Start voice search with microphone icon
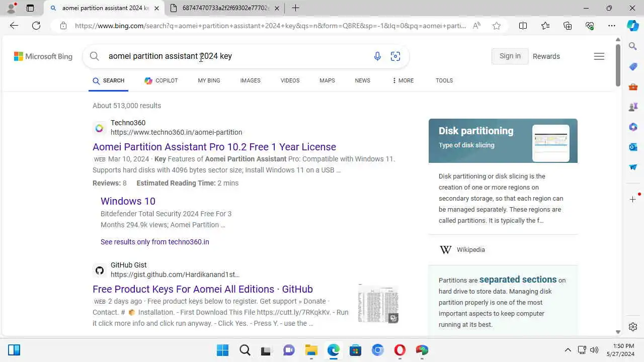The width and height of the screenshot is (644, 362). [377, 56]
